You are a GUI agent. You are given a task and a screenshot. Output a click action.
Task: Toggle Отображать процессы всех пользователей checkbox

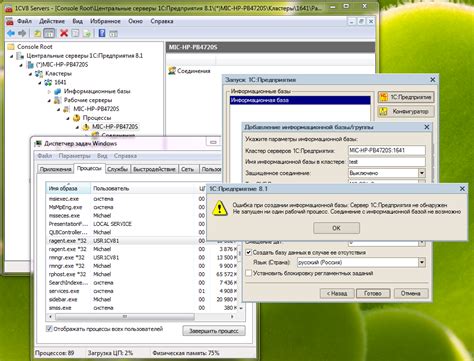[x=49, y=329]
